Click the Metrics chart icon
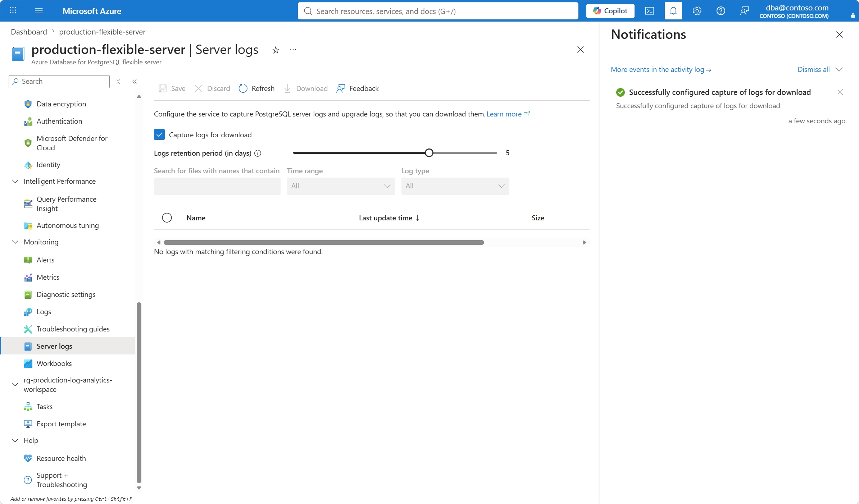The image size is (859, 504). coord(28,277)
